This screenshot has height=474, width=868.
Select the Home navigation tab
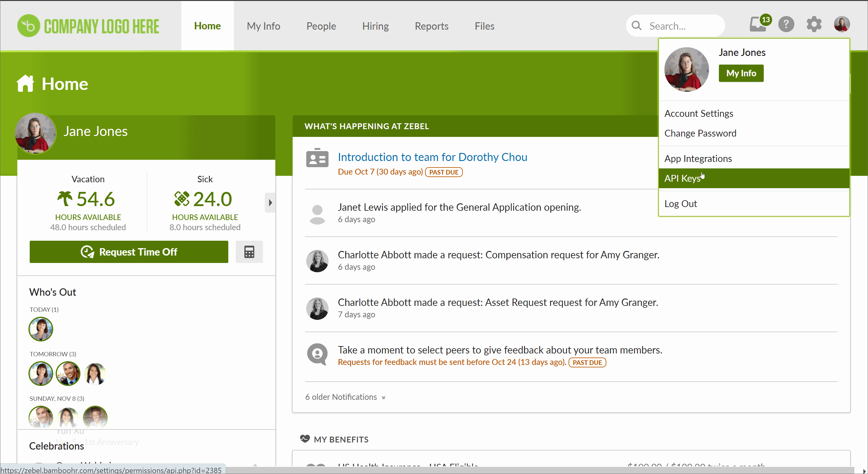coord(207,26)
